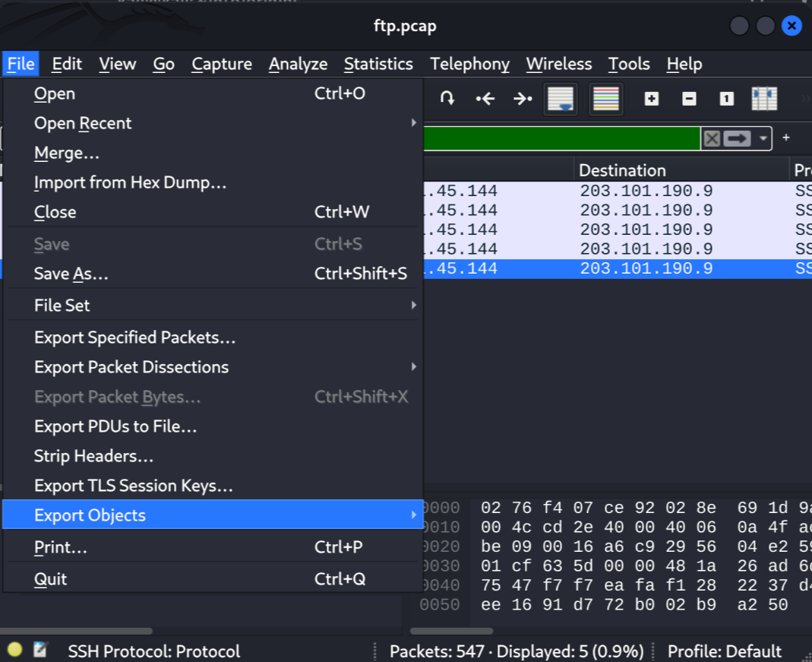Viewport: 812px width, 662px height.
Task: Select Print… in the File menu
Action: point(213,547)
